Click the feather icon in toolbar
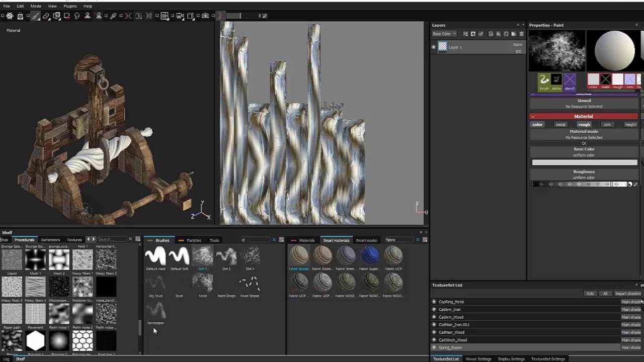The width and height of the screenshot is (644, 362). click(x=114, y=16)
